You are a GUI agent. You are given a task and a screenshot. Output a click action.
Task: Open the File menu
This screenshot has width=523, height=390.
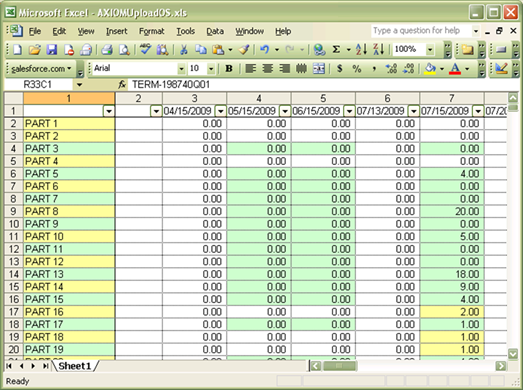pos(35,31)
